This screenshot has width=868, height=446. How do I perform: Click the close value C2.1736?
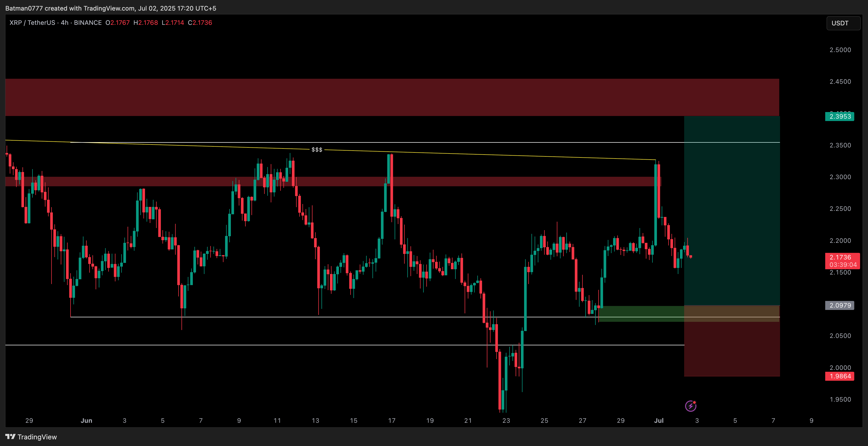[200, 22]
